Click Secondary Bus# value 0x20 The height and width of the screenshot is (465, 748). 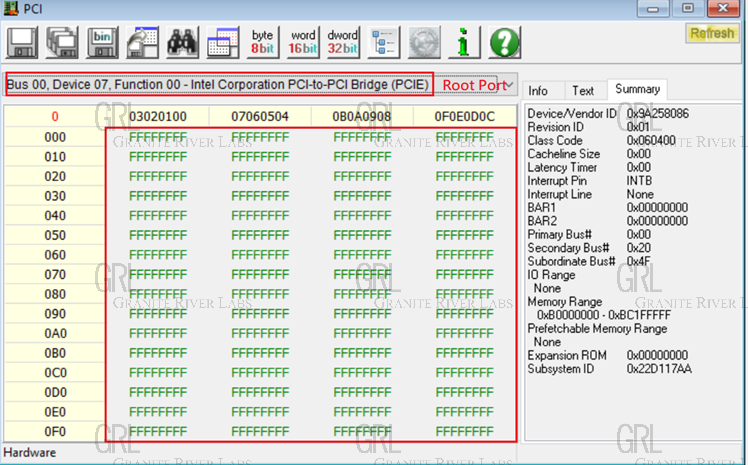click(638, 248)
